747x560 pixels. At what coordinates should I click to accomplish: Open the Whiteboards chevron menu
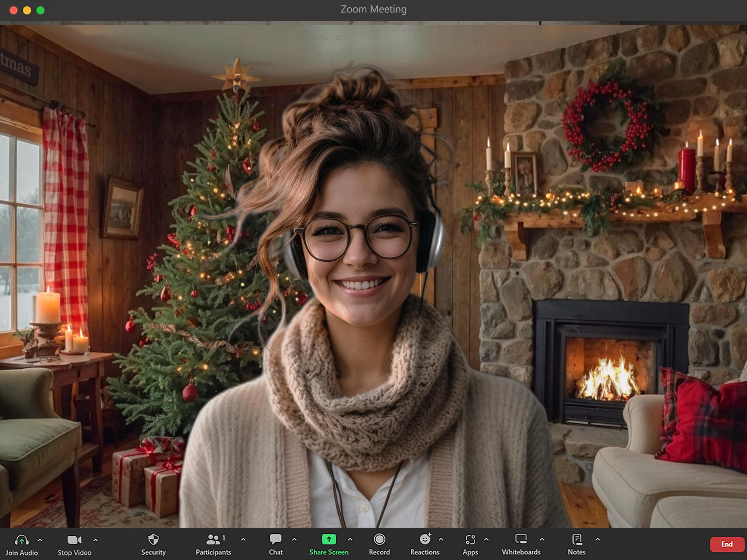[x=542, y=540]
